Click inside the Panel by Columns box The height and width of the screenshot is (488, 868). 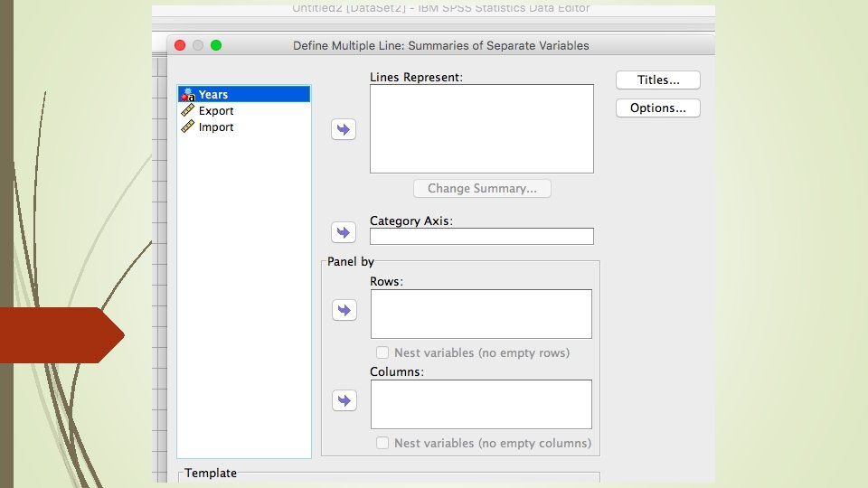tap(481, 404)
